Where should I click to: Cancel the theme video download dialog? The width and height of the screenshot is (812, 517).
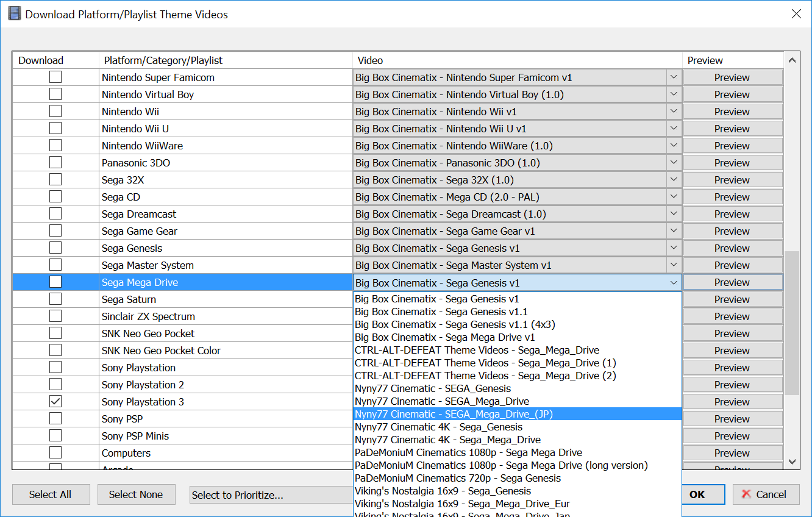coord(766,494)
